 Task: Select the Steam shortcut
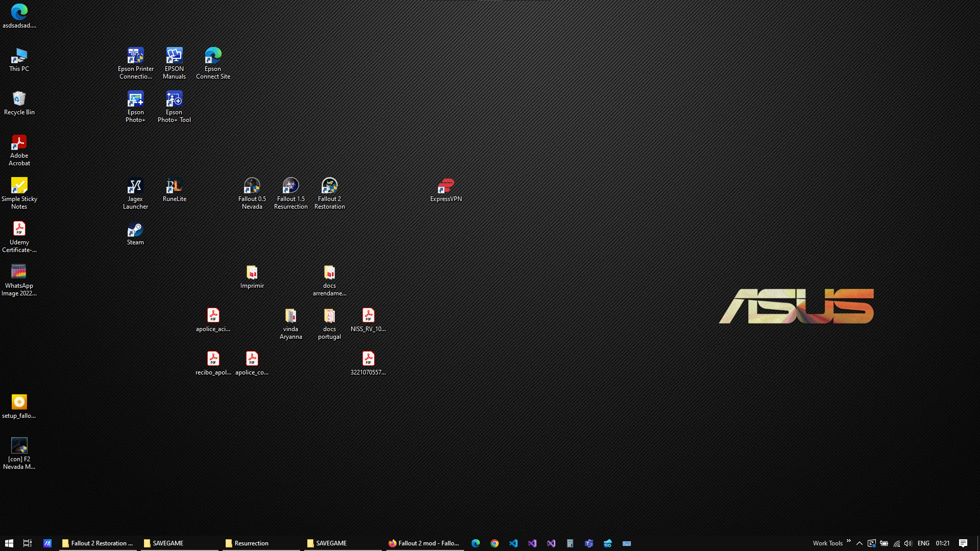tap(135, 233)
